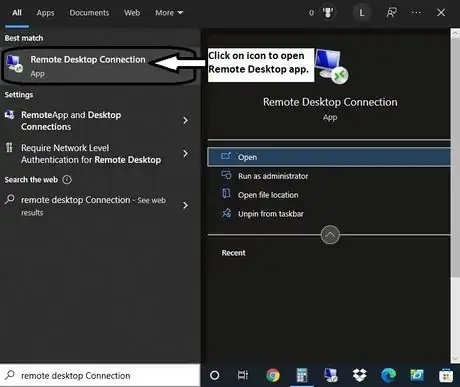This screenshot has height=387, width=460.
Task: Click the magnifier in the search box
Action: [x=10, y=375]
